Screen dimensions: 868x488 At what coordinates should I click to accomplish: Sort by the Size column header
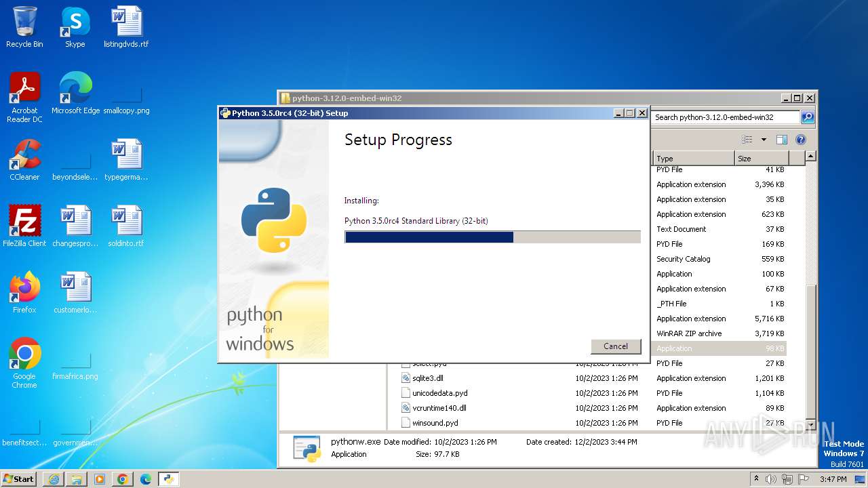(762, 159)
